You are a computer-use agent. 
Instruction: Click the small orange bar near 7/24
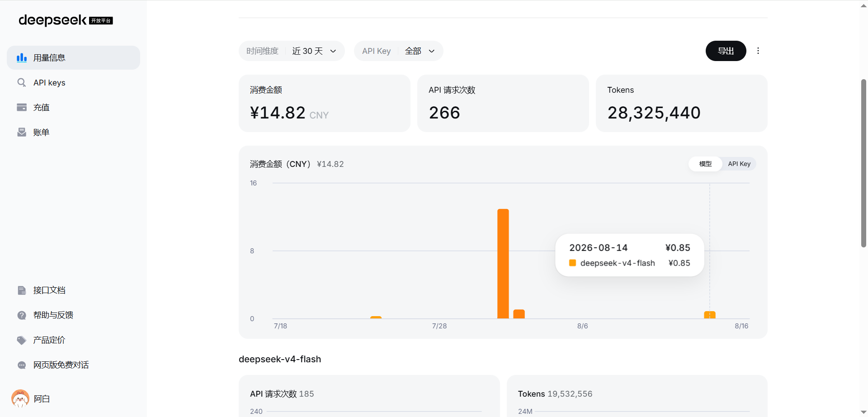[x=376, y=317]
